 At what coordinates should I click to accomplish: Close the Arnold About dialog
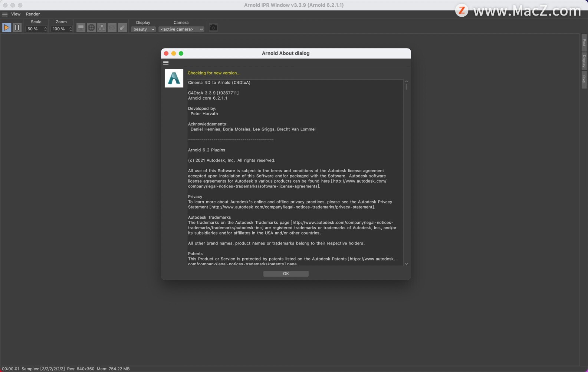[x=166, y=53]
